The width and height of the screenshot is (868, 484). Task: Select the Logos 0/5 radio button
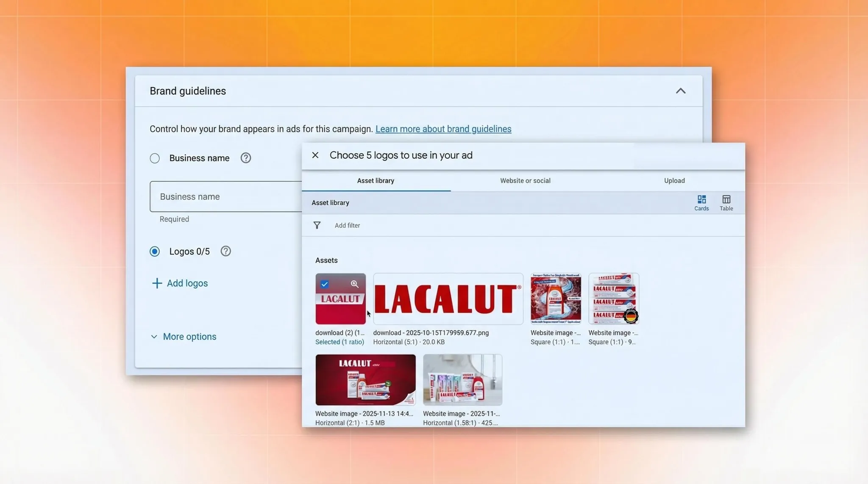point(155,252)
